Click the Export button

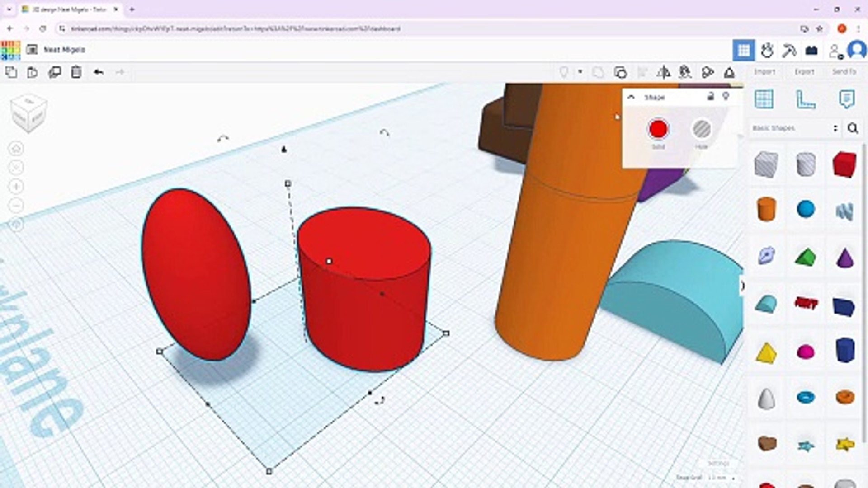(x=804, y=71)
